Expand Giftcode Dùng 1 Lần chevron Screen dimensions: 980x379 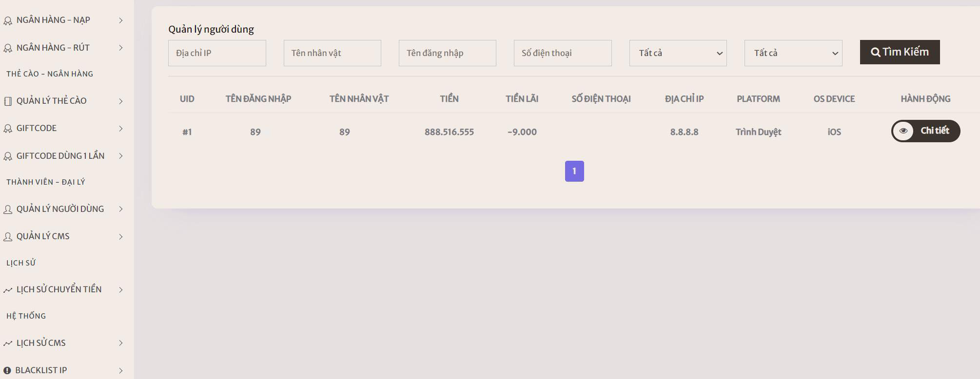coord(121,156)
